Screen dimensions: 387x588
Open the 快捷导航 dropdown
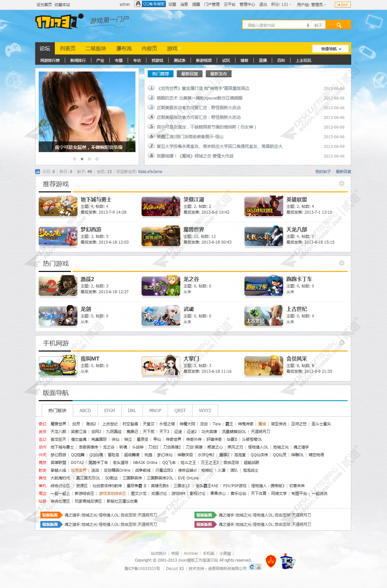tap(330, 49)
